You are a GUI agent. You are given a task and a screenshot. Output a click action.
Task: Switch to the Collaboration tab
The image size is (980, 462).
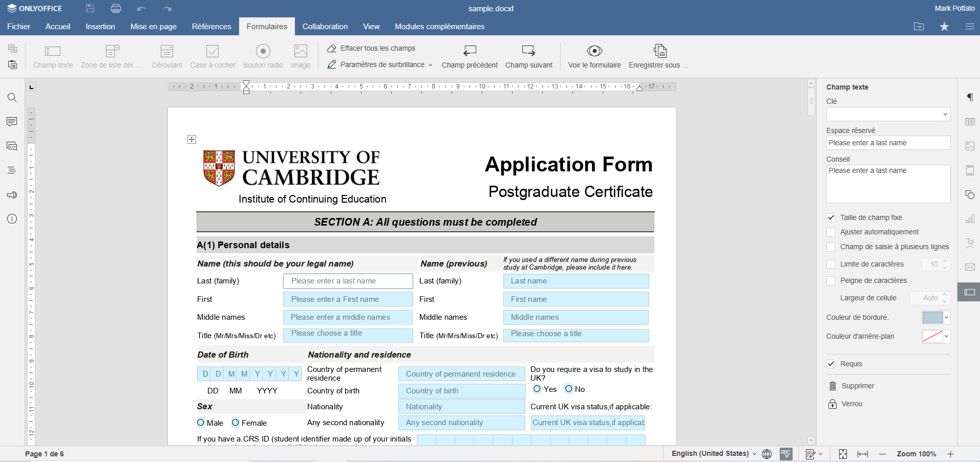[x=325, y=27]
